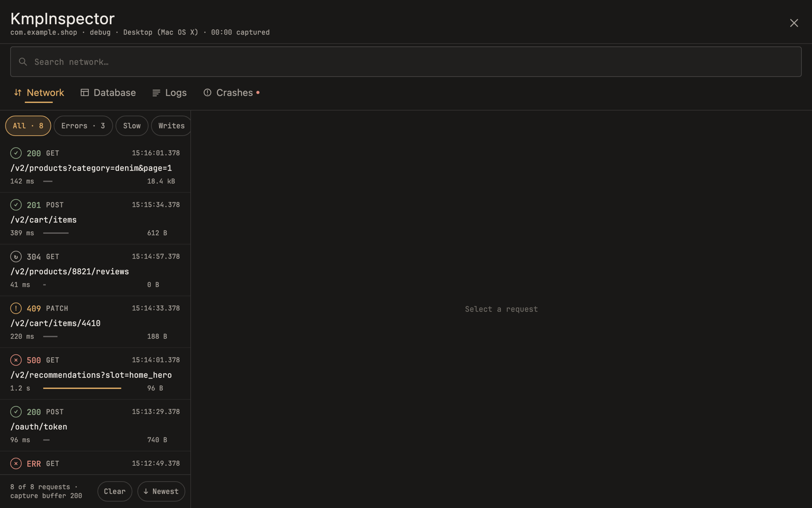Select /v2/recommendations?slot=home_hero request
Viewport: 812px width, 508px height.
[95, 374]
